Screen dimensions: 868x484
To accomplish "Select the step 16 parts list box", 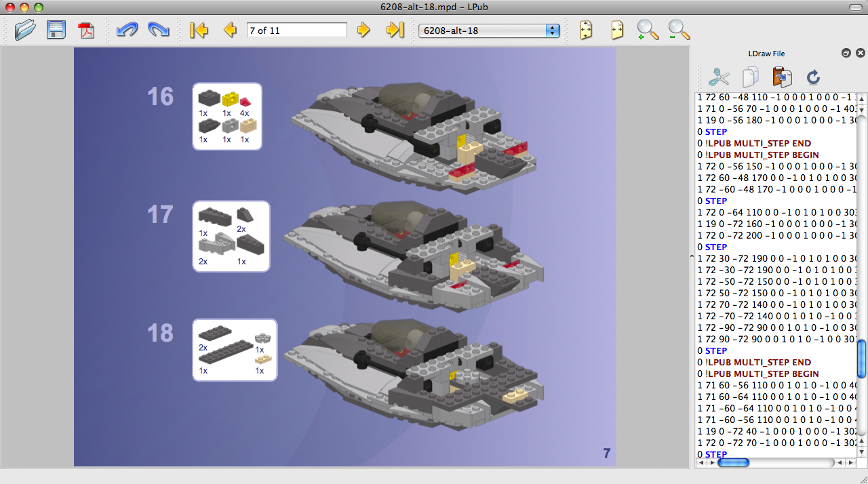I will coord(227,117).
